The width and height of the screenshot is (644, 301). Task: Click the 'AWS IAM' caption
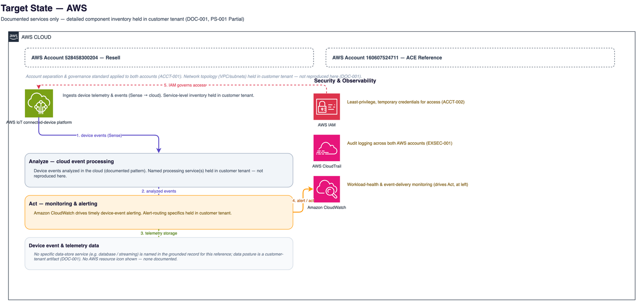[x=327, y=125]
